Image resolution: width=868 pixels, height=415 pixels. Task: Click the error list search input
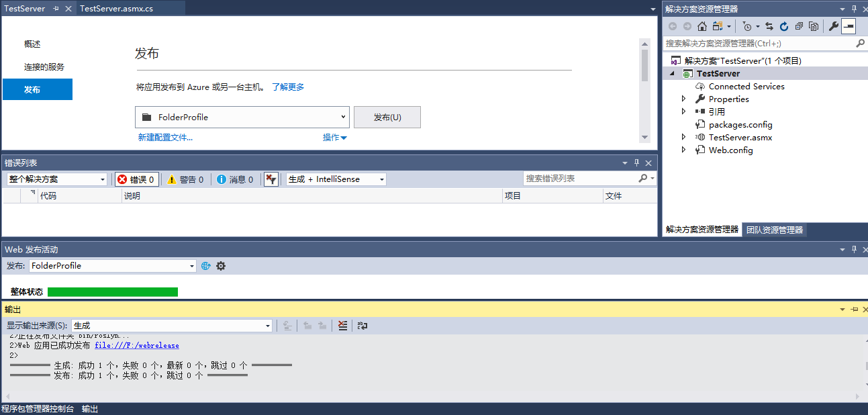[579, 179]
